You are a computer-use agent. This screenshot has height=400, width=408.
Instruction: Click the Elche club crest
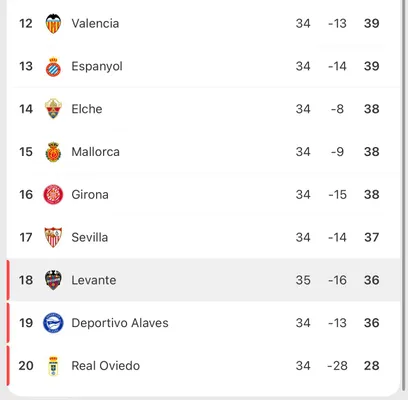click(53, 109)
